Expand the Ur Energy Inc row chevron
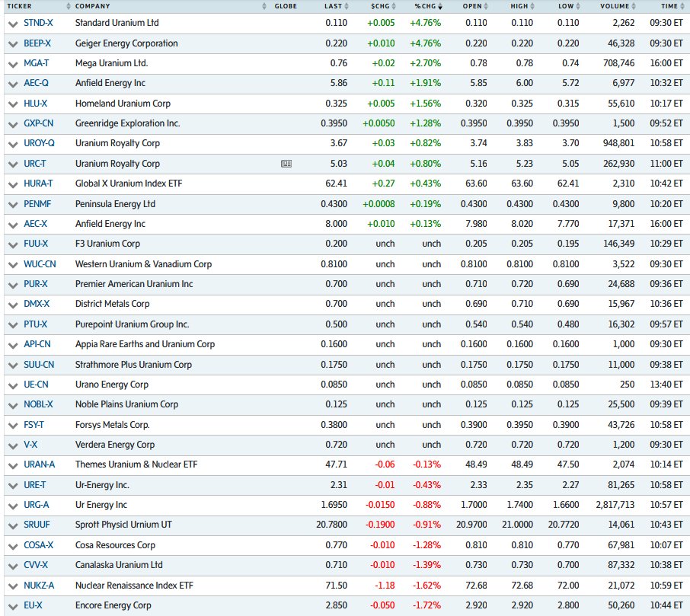 point(12,504)
